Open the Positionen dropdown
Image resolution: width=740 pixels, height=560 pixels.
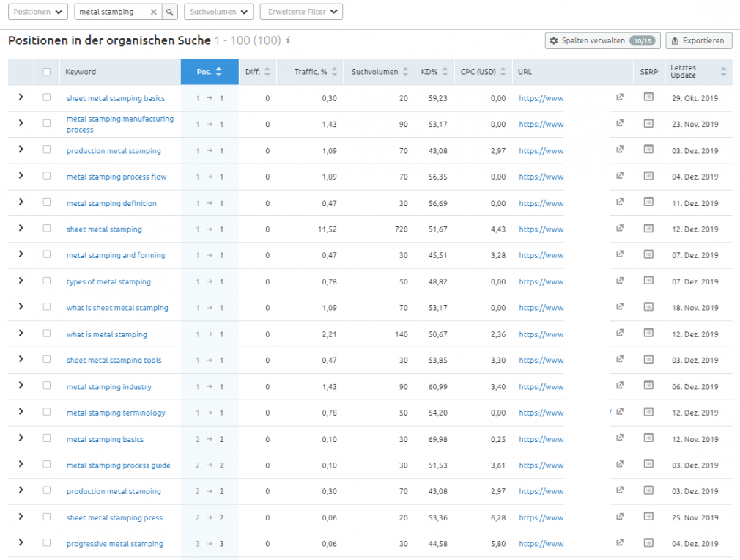point(38,12)
